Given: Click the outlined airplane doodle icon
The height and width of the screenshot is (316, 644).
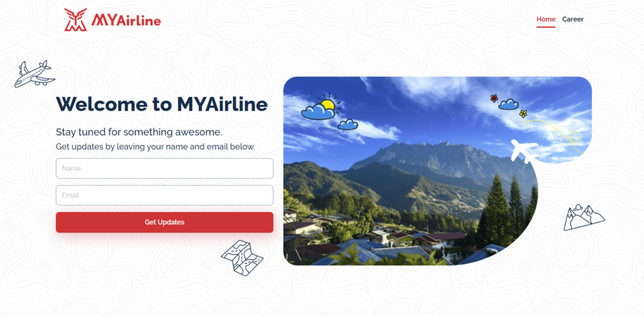Looking at the screenshot, I should [35, 74].
